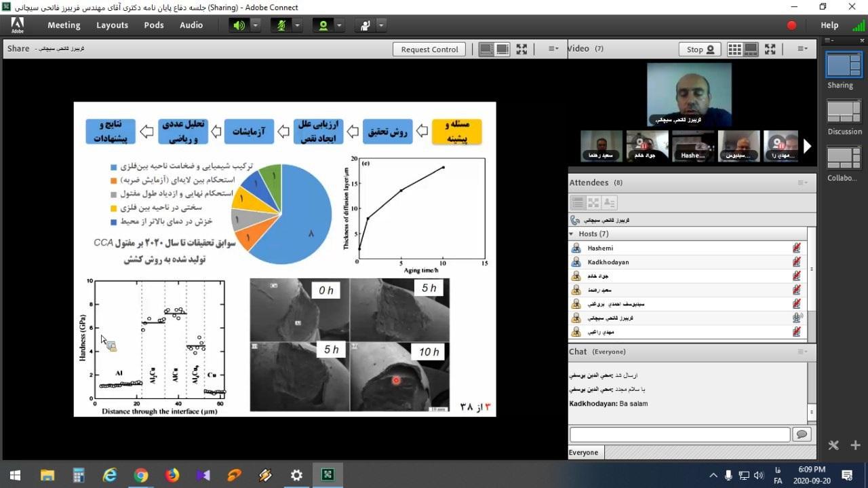The width and height of the screenshot is (868, 488).
Task: Show next video thumbnails with arrow
Action: [807, 146]
